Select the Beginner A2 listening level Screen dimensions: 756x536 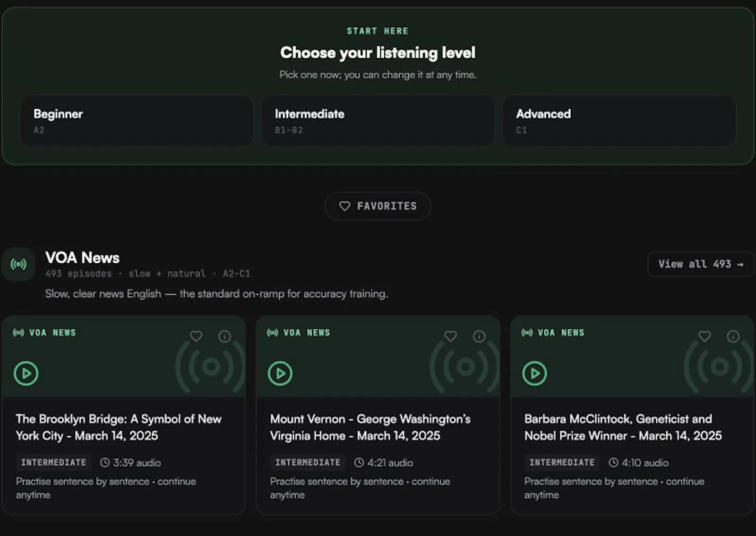point(137,121)
